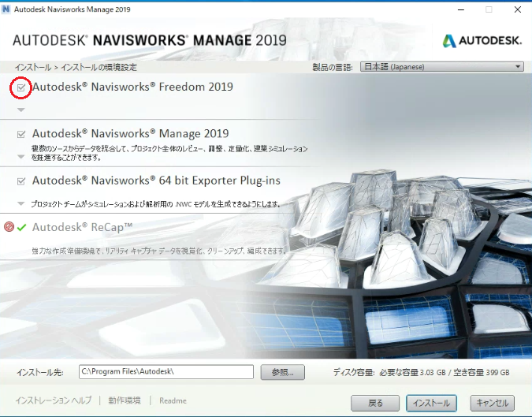Start setup with the インストール button
The height and width of the screenshot is (417, 532).
click(x=432, y=403)
